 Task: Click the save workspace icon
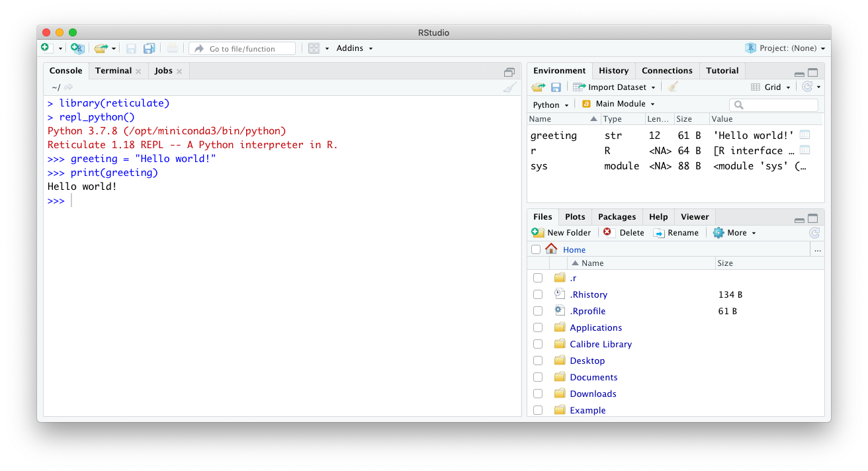556,87
